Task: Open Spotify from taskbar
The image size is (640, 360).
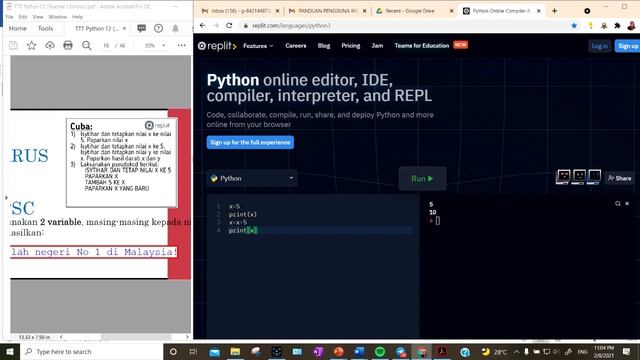Action: point(380,351)
